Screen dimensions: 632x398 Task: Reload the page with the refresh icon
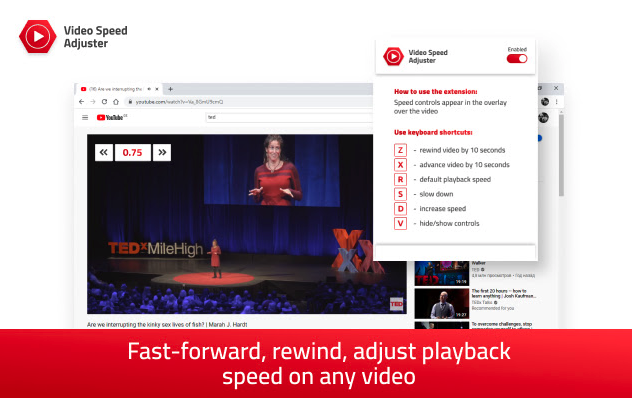click(x=104, y=102)
